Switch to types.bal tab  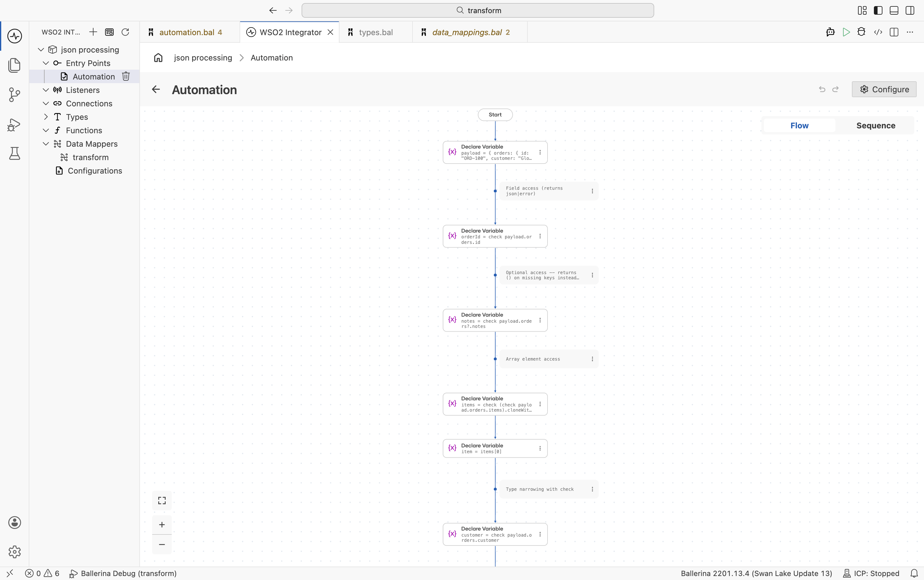pos(376,32)
